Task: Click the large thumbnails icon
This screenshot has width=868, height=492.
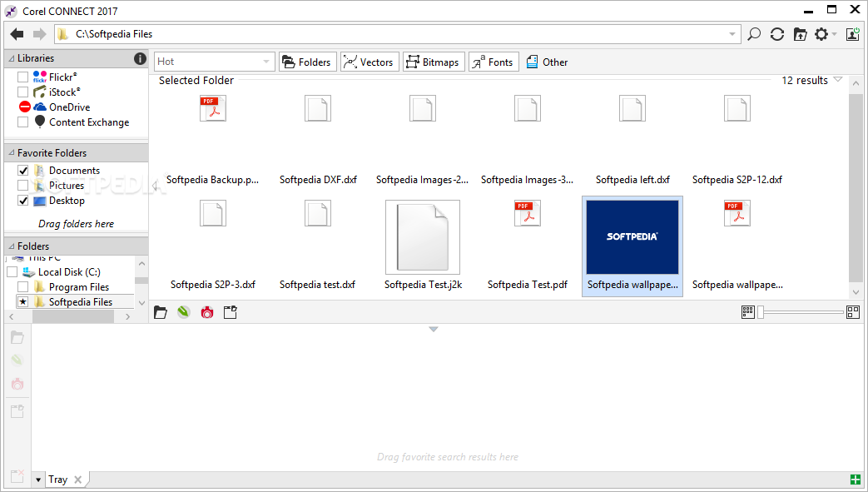Action: pyautogui.click(x=853, y=312)
